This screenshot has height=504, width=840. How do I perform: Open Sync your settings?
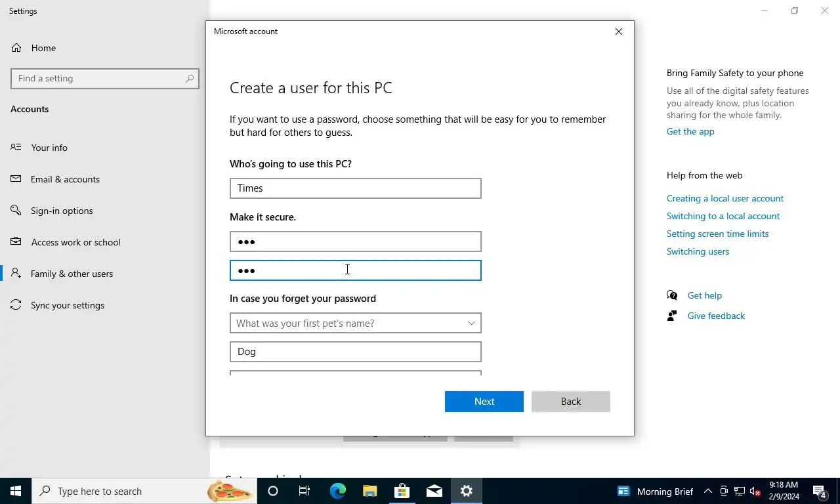click(x=68, y=305)
